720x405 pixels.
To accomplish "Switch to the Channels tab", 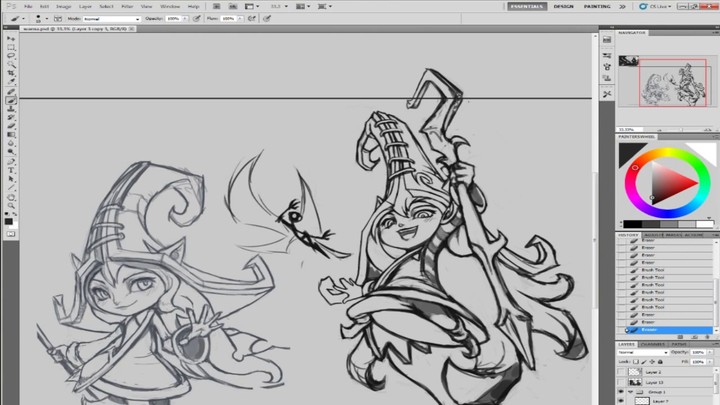I will [x=652, y=344].
